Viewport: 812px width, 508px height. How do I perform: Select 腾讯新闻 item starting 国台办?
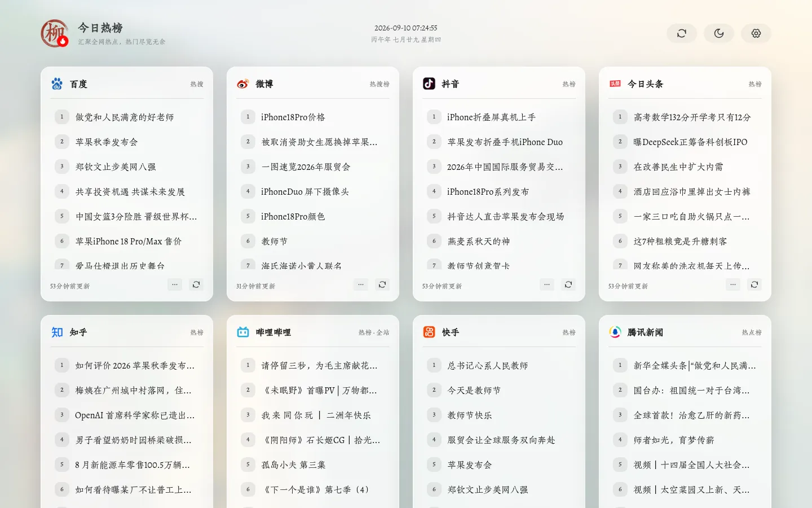coord(691,390)
